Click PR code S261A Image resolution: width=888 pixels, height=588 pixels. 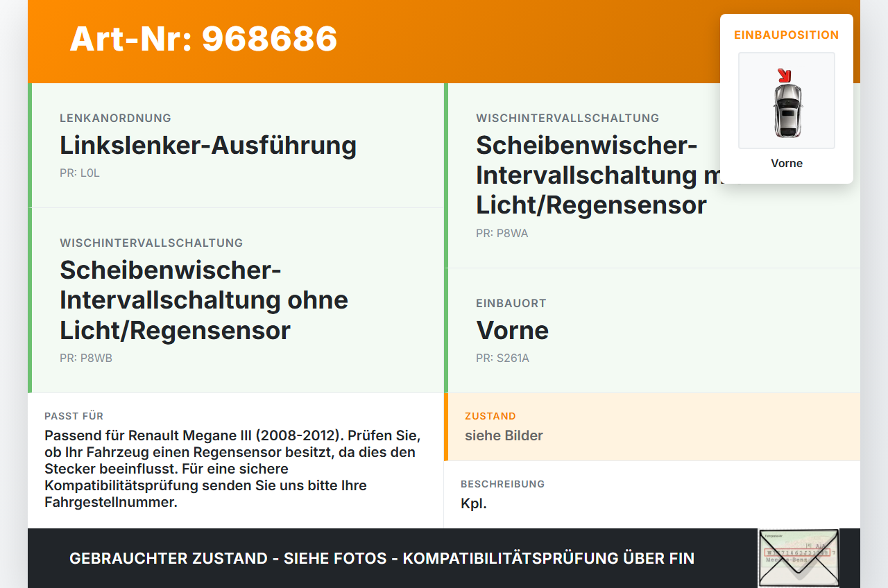[x=502, y=358]
